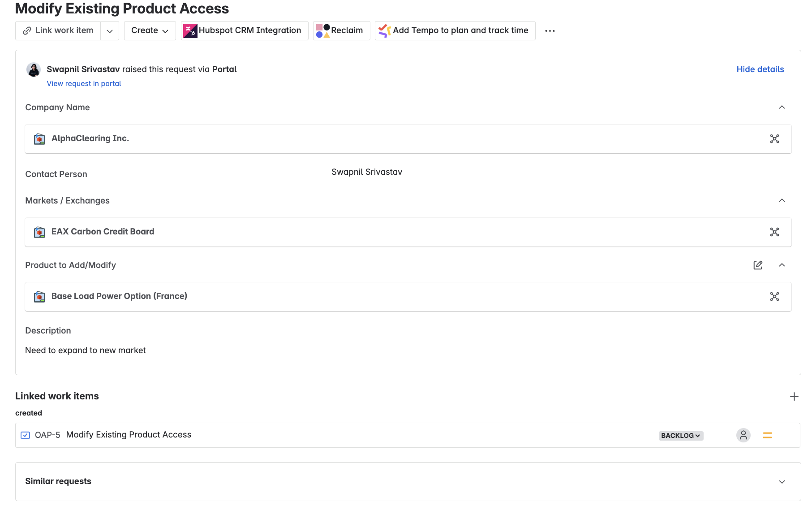Collapse the Markets / Exchanges section
Screen dimensions: 812x511
pyautogui.click(x=782, y=200)
